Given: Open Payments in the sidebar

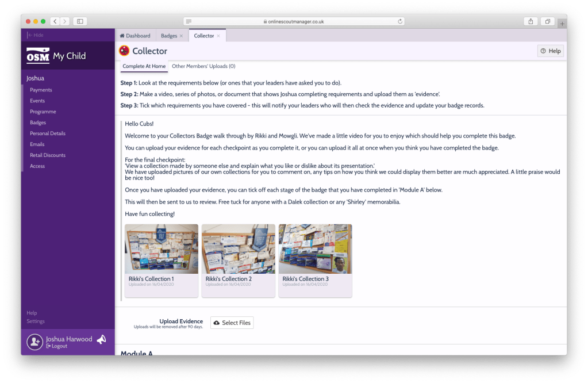Looking at the screenshot, I should coord(41,90).
